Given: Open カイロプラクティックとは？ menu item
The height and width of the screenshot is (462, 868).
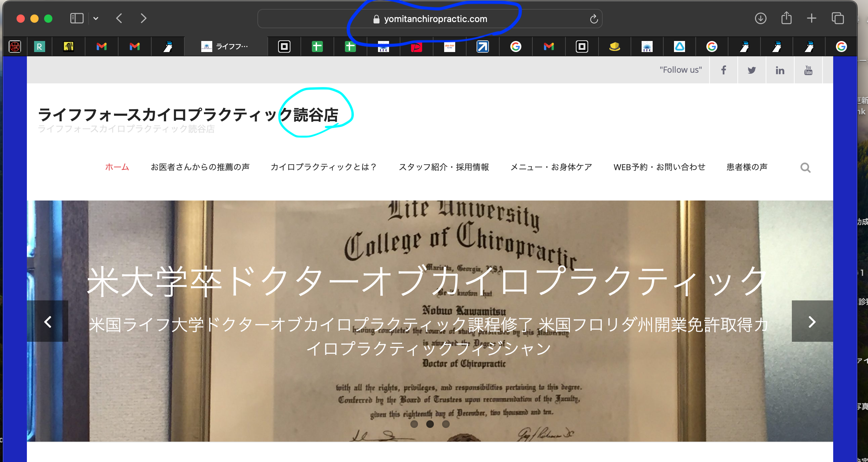Looking at the screenshot, I should (x=324, y=167).
